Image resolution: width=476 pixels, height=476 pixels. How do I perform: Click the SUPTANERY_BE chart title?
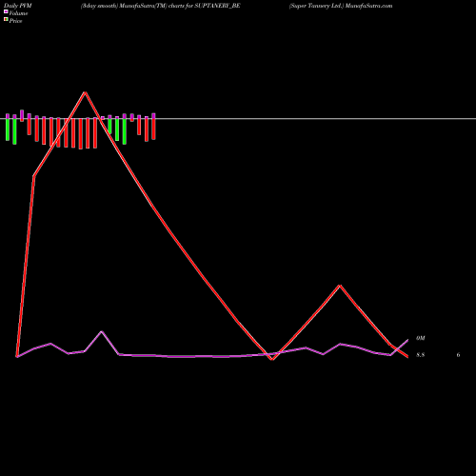click(x=160, y=6)
